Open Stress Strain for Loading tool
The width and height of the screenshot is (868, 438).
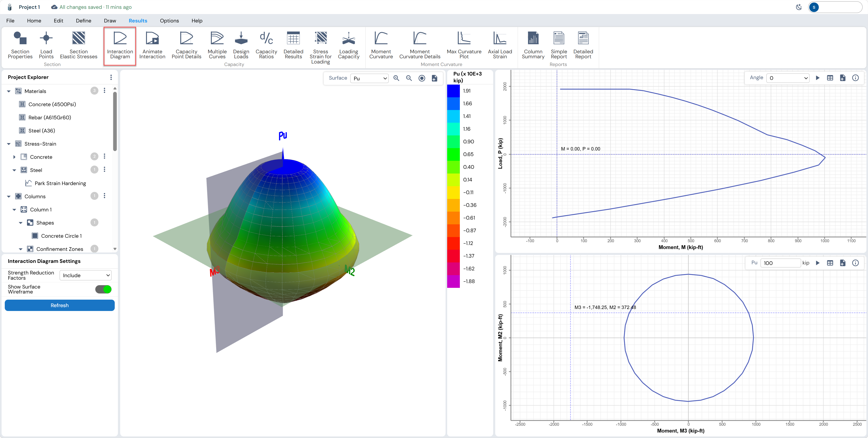pyautogui.click(x=320, y=47)
